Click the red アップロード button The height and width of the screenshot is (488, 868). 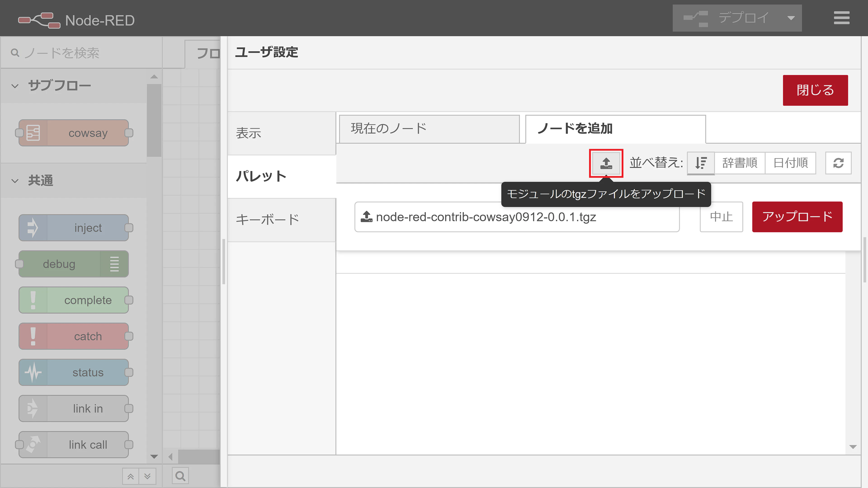click(x=797, y=217)
